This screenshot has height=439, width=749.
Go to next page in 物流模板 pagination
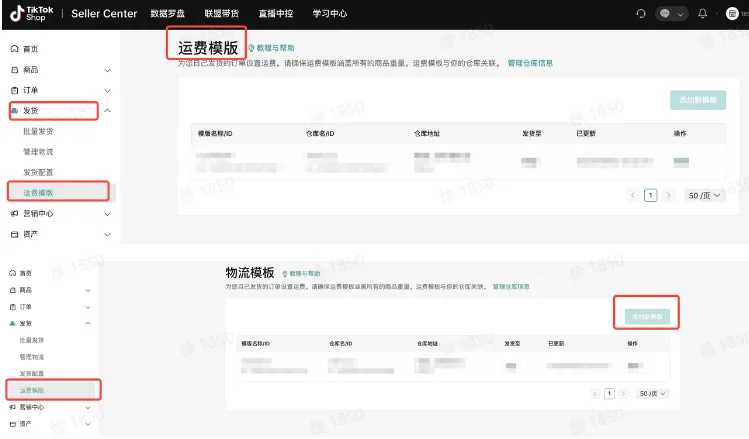pyautogui.click(x=623, y=394)
